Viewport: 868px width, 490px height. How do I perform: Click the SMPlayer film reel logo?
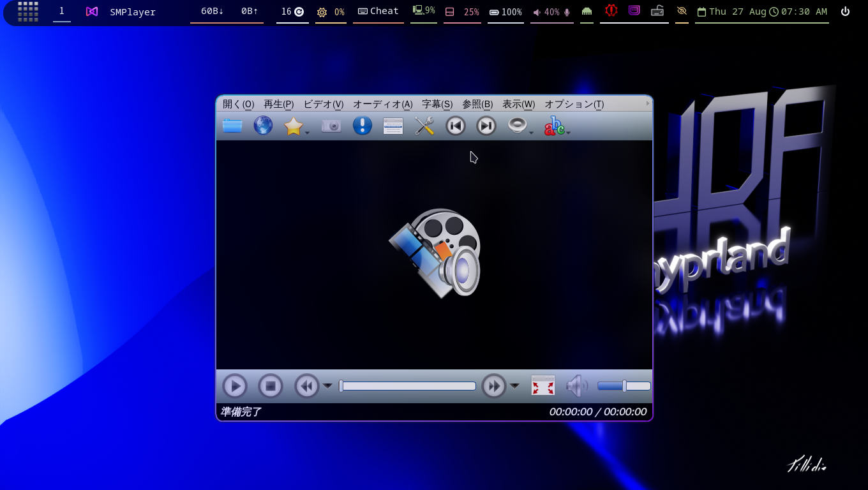tap(435, 253)
